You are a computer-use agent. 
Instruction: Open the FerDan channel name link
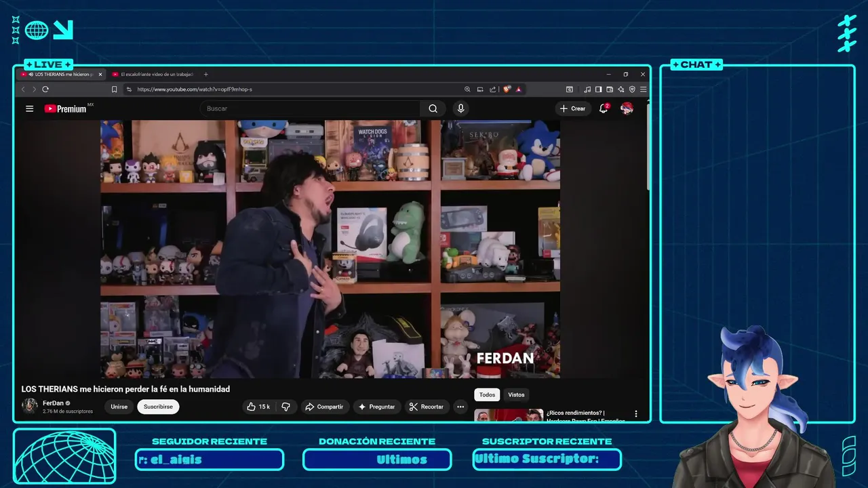coord(53,403)
